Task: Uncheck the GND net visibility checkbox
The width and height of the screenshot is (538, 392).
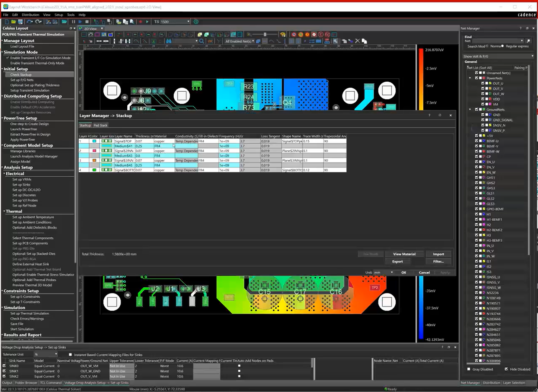Action: coord(483,115)
